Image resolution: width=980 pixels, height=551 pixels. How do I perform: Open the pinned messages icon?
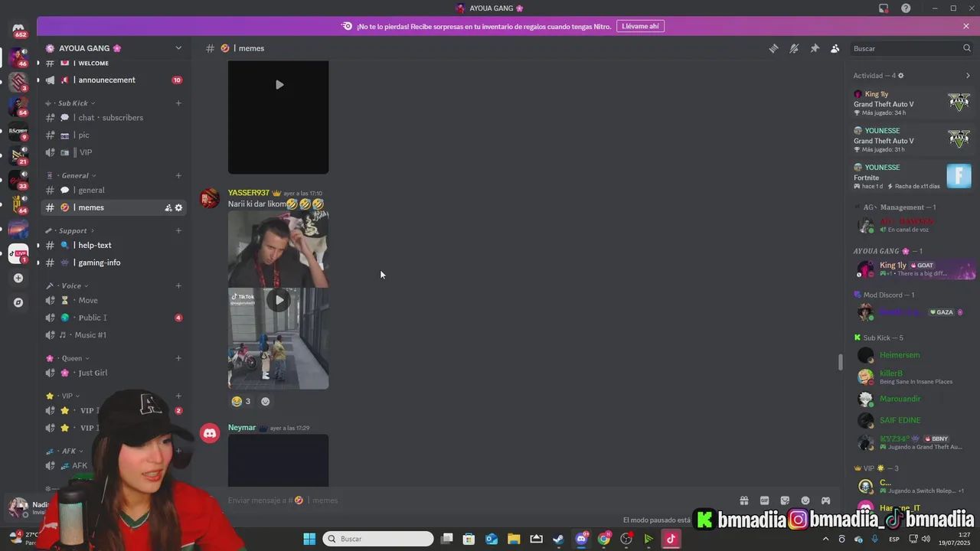tap(815, 48)
